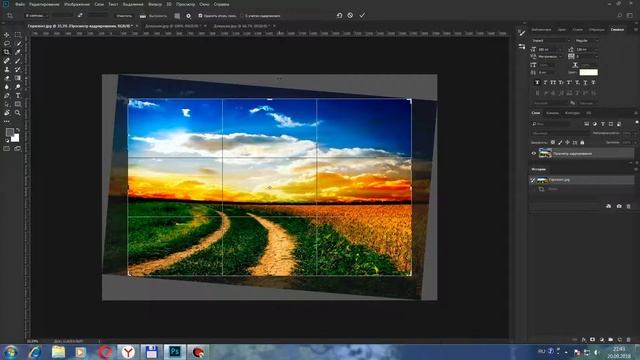Select the Lasso tool
640x360 pixels.
tap(7, 44)
